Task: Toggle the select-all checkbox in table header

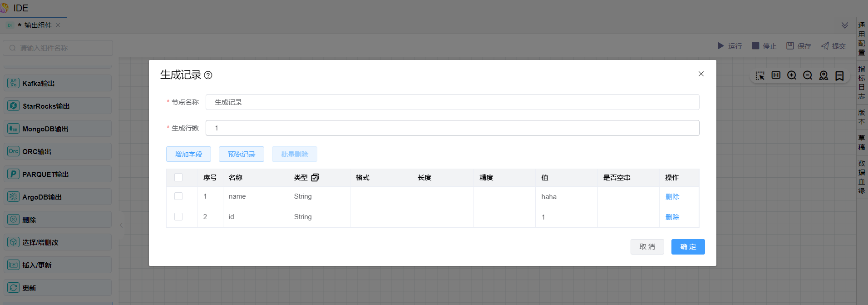Action: pos(178,178)
